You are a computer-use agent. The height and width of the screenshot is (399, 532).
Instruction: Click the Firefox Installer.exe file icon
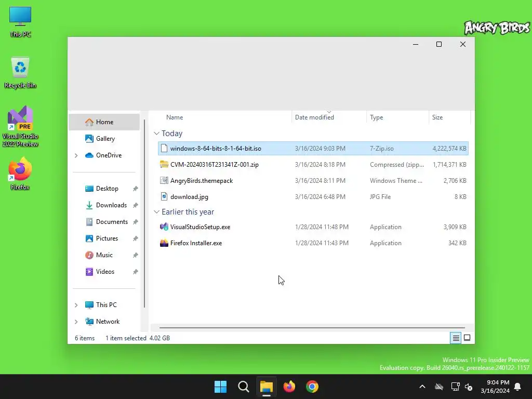(x=164, y=243)
